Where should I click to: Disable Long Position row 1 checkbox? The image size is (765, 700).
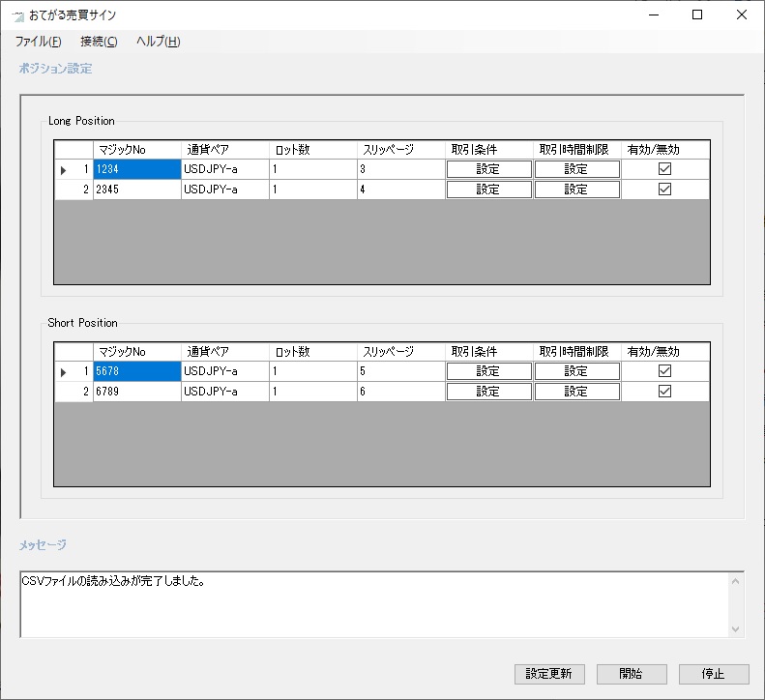click(x=664, y=169)
